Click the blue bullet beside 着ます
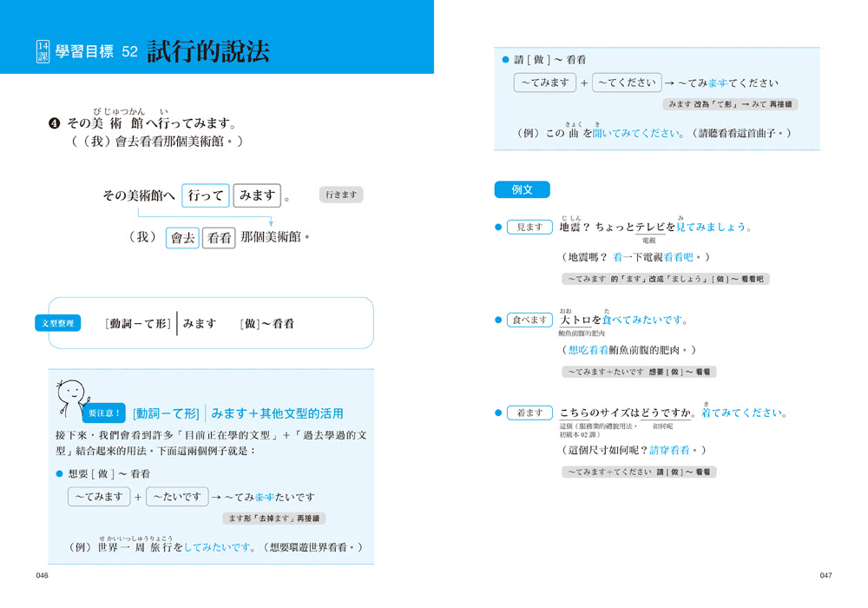The width and height of the screenshot is (868, 608). (x=498, y=413)
